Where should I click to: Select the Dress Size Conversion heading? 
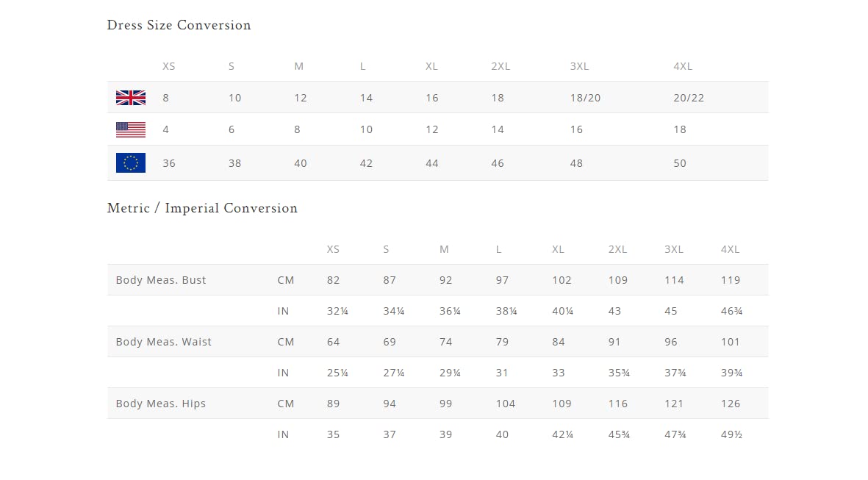[179, 25]
